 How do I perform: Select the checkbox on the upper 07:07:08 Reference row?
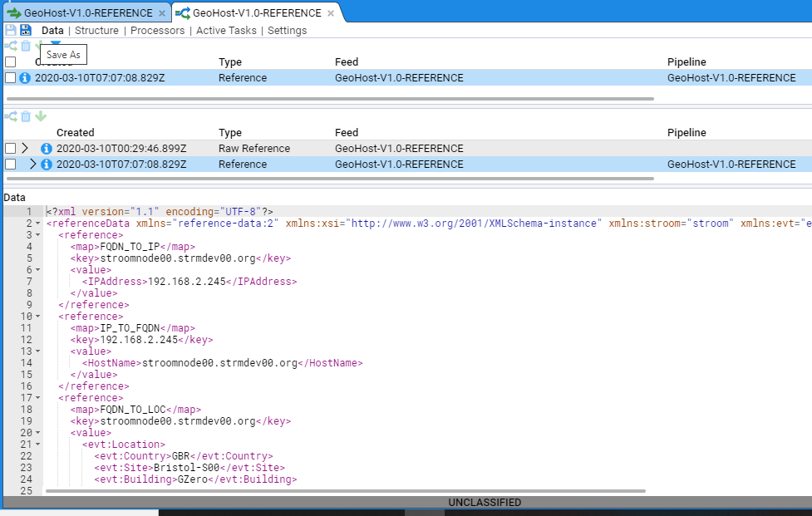tap(10, 78)
